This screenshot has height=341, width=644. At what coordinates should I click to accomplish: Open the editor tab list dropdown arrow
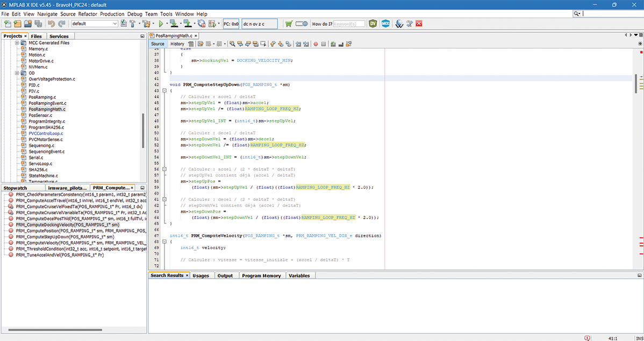coord(636,35)
